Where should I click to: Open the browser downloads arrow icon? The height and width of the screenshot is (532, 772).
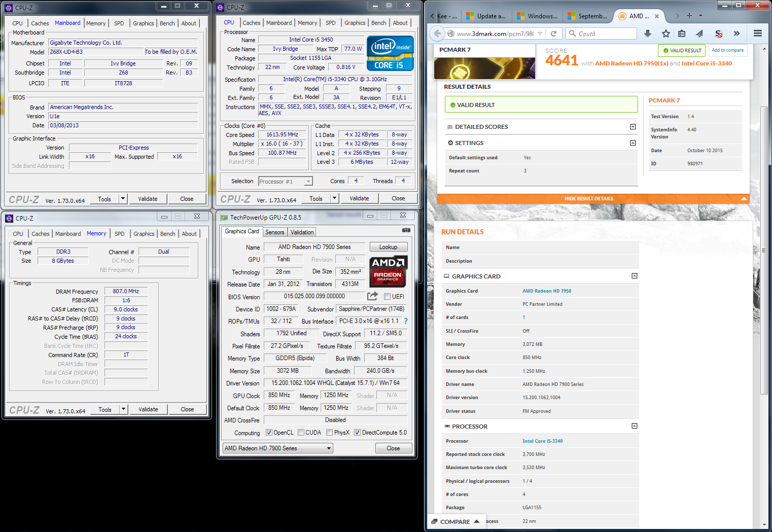point(648,33)
